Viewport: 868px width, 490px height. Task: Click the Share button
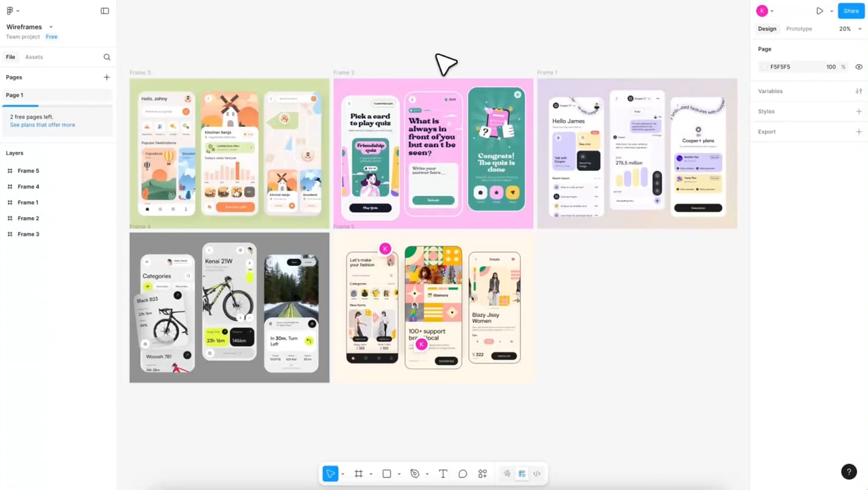tap(851, 11)
